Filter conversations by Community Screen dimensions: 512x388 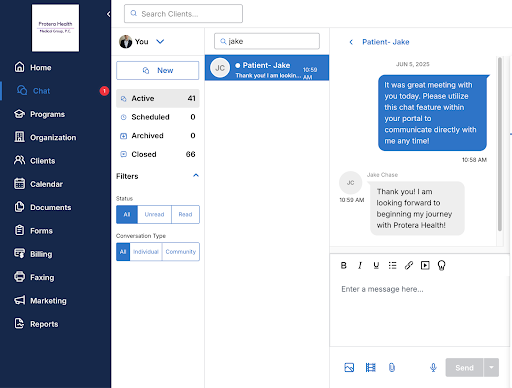point(181,252)
